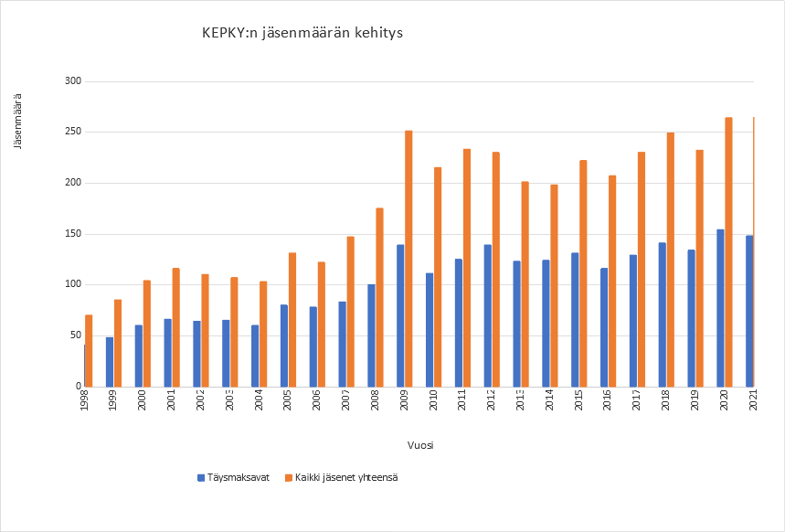The width and height of the screenshot is (785, 532).
Task: Click the 2003 year label
Action: 229,399
